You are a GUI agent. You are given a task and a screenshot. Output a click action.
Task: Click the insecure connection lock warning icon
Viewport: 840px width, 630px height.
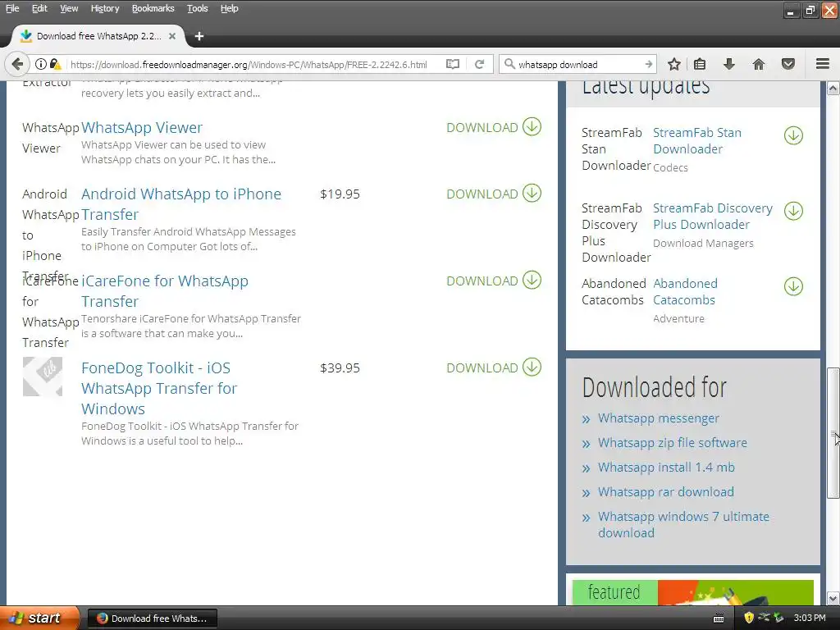click(x=55, y=64)
